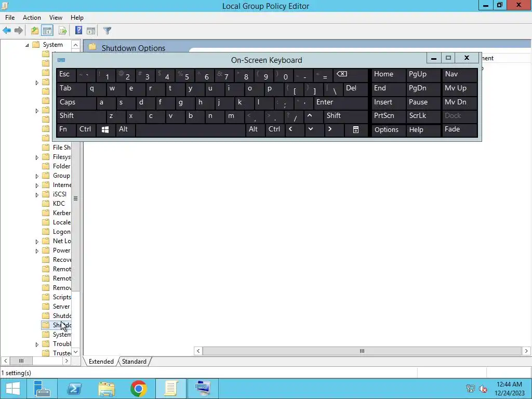
Task: Go up one level with the folder icon
Action: point(35,31)
